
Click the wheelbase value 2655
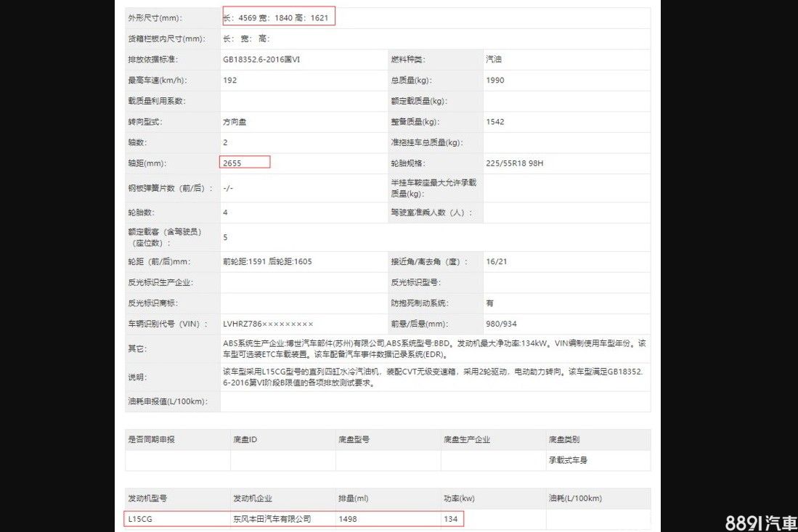[x=233, y=163]
